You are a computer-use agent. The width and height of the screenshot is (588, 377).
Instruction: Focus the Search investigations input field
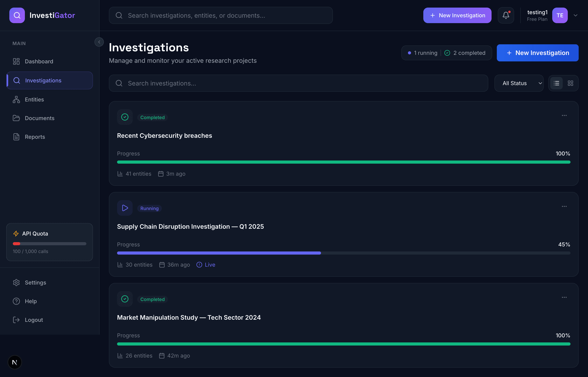pos(298,83)
